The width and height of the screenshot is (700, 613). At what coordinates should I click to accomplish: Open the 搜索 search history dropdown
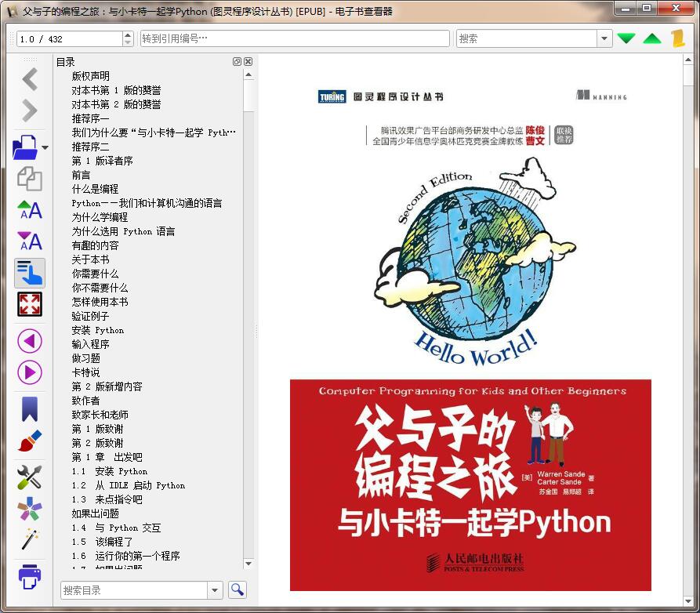tap(604, 38)
